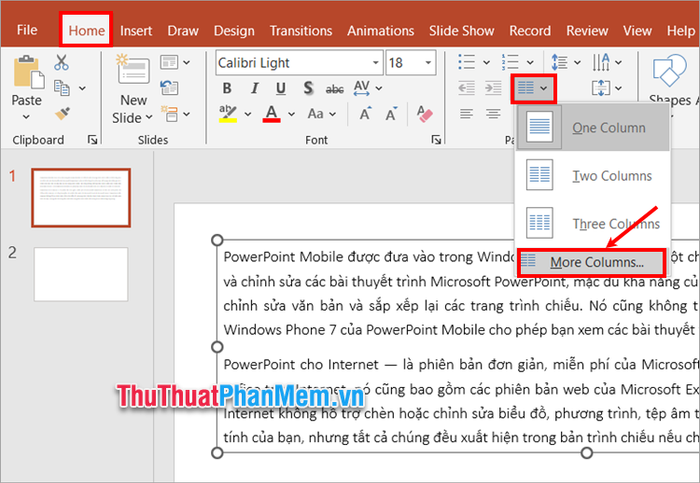700x483 pixels.
Task: Decrease font size with smaller A
Action: click(392, 114)
